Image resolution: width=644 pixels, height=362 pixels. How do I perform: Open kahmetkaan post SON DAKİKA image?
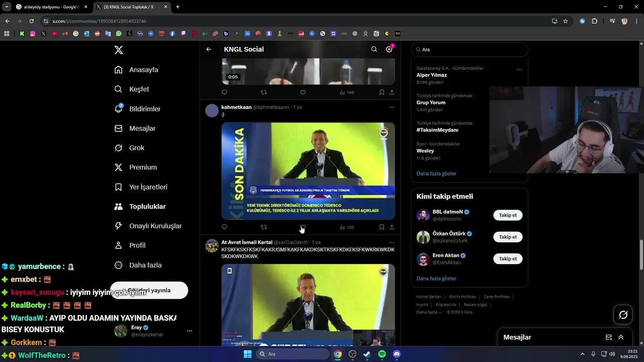(308, 171)
